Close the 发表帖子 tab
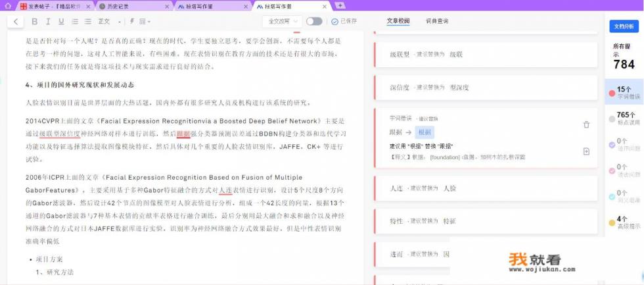Viewport: 644px width, 285px height. coord(88,7)
